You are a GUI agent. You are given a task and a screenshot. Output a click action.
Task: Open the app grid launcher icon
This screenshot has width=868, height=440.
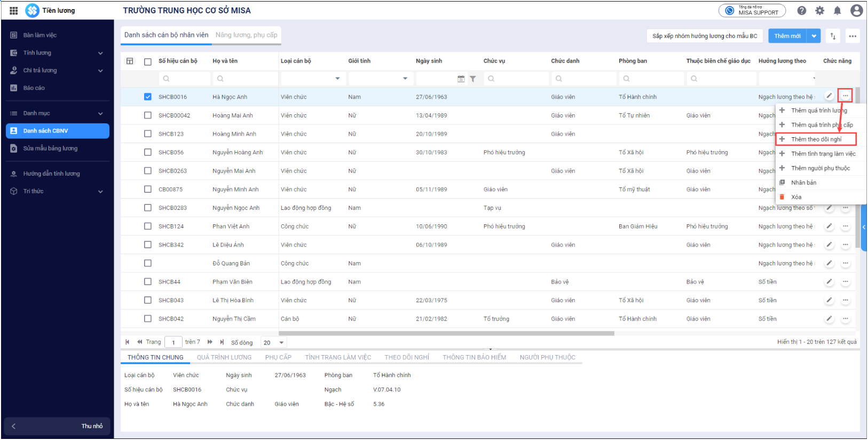[x=14, y=11]
